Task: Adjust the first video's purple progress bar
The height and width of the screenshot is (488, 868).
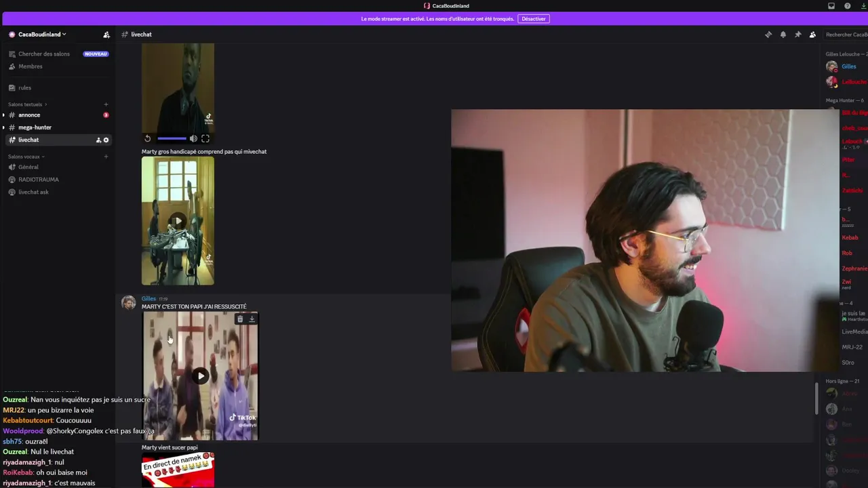Action: (x=172, y=138)
